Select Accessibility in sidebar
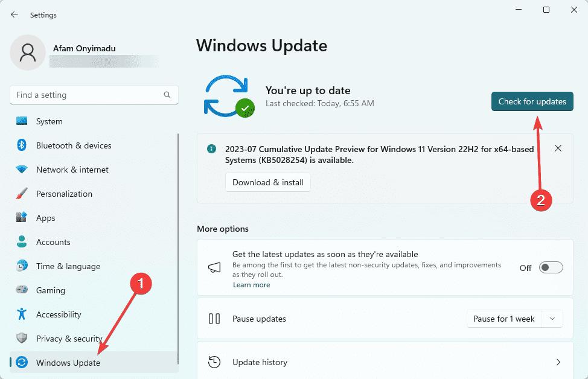 pyautogui.click(x=94, y=314)
